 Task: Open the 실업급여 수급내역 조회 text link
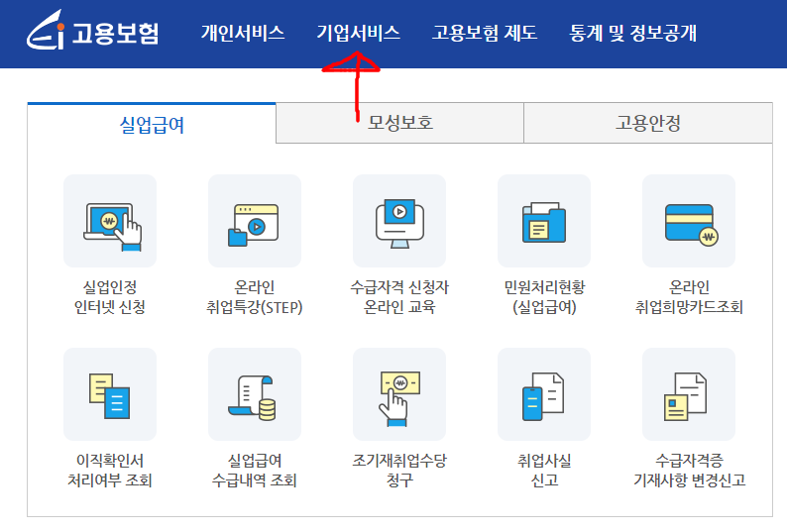pyautogui.click(x=255, y=470)
